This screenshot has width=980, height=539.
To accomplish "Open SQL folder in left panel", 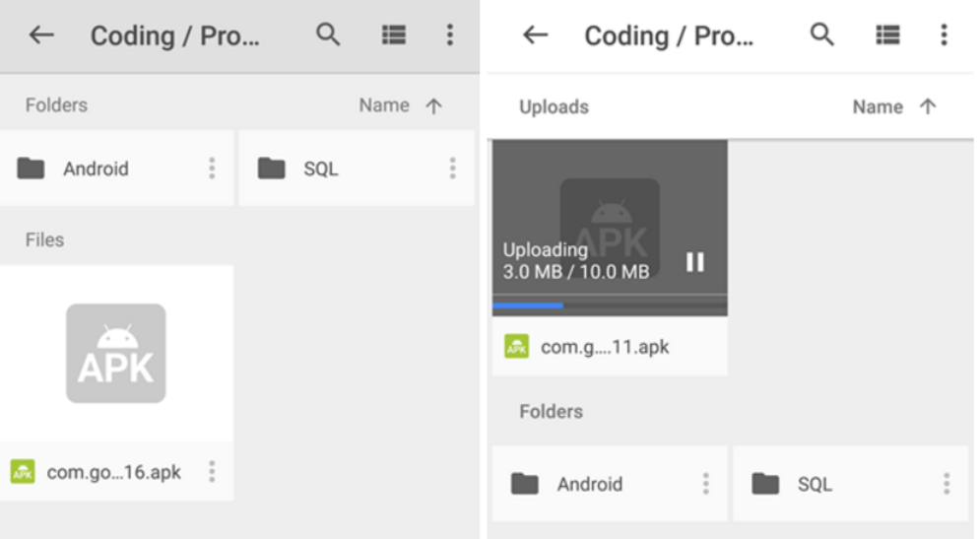I will coord(321,168).
